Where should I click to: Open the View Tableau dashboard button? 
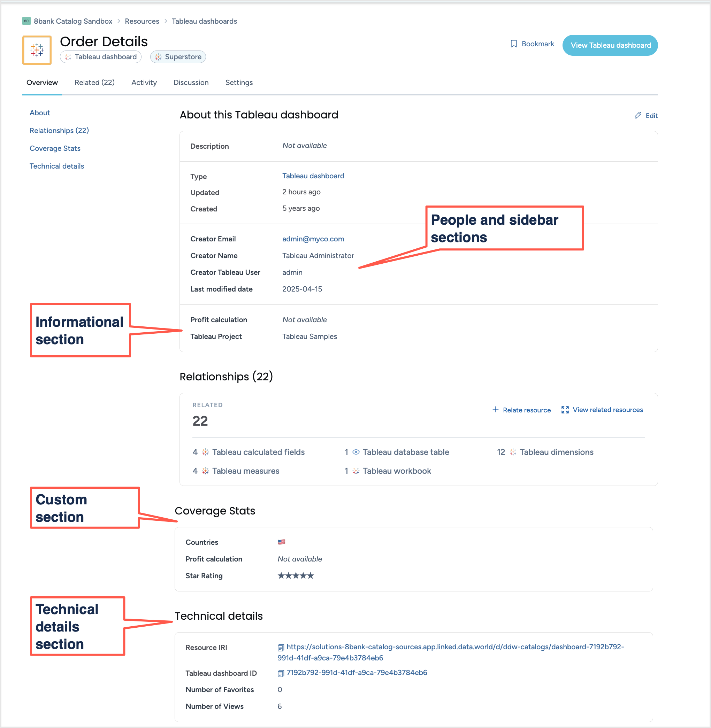610,45
